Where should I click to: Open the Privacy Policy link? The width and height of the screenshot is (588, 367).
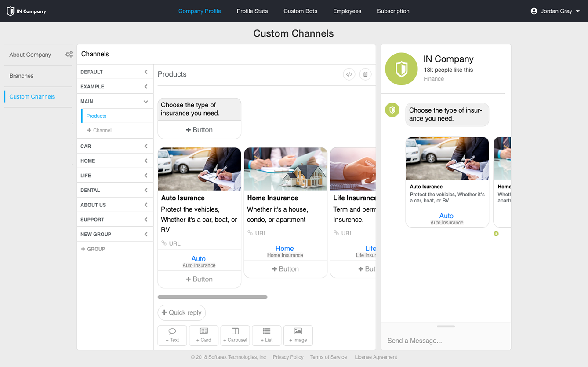pos(288,357)
